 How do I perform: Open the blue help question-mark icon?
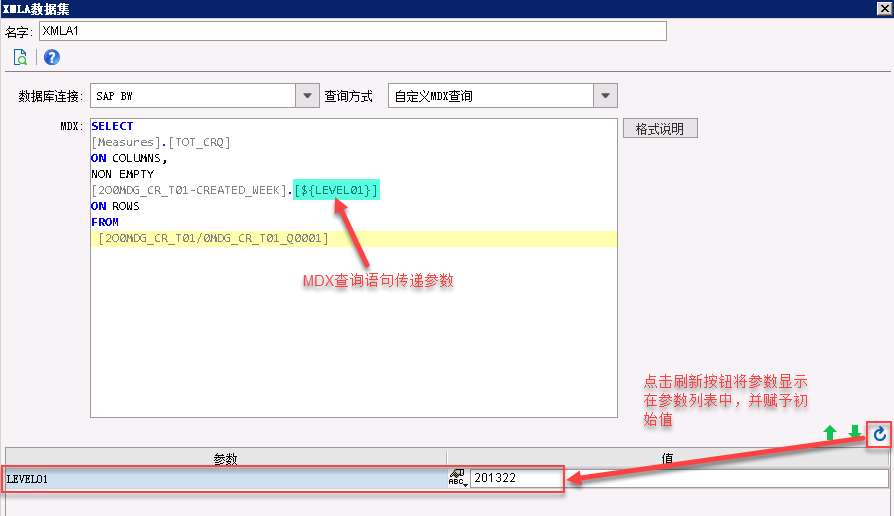click(x=52, y=57)
